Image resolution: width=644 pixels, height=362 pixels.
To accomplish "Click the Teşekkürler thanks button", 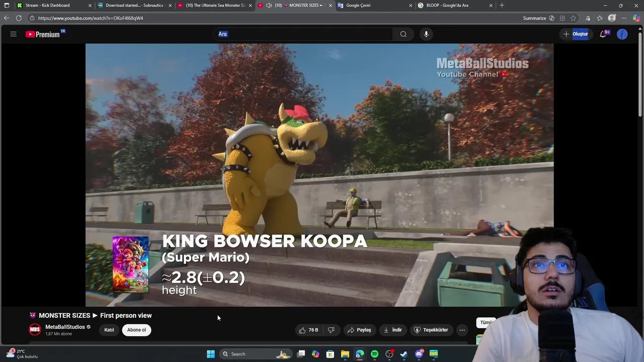I will pos(431,330).
